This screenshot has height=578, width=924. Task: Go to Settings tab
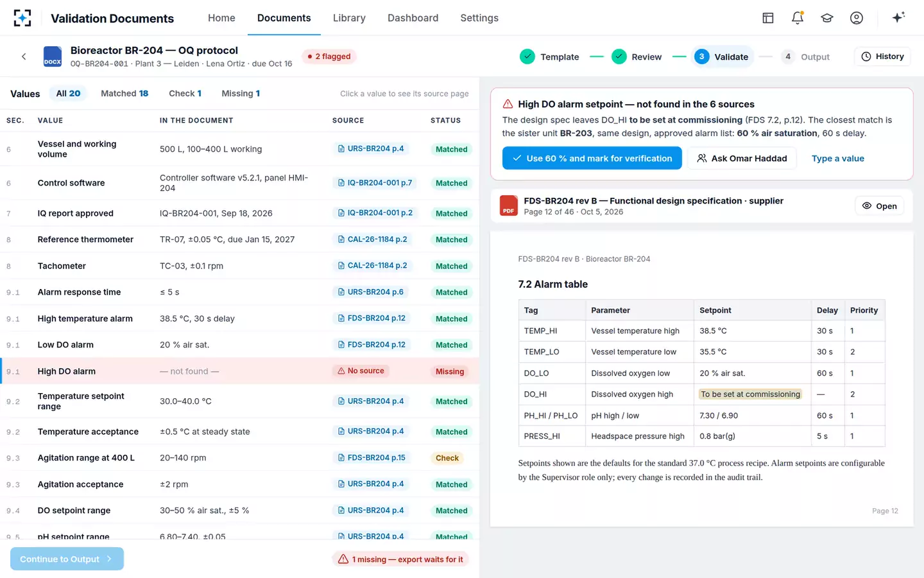(479, 18)
